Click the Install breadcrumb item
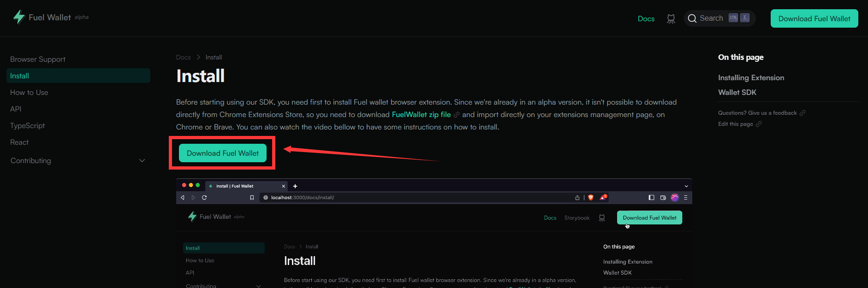Viewport: 868px width, 288px height. tap(214, 58)
